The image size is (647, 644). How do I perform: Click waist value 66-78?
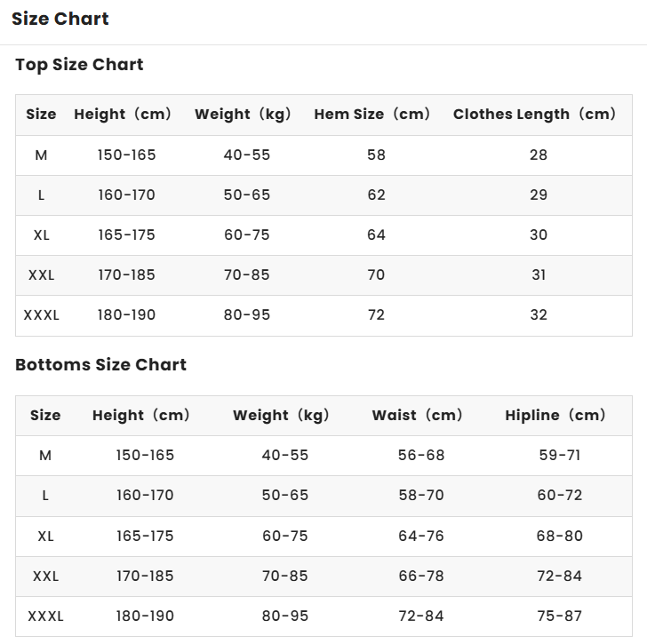coord(421,576)
